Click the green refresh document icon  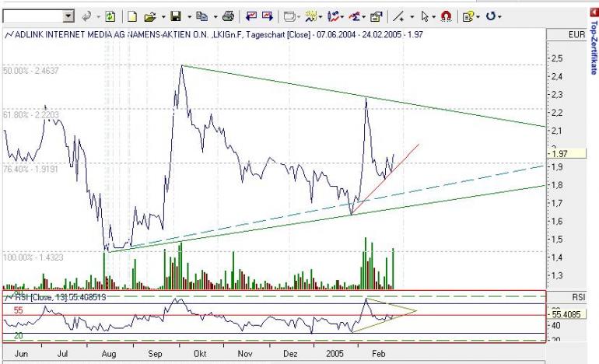tap(110, 16)
